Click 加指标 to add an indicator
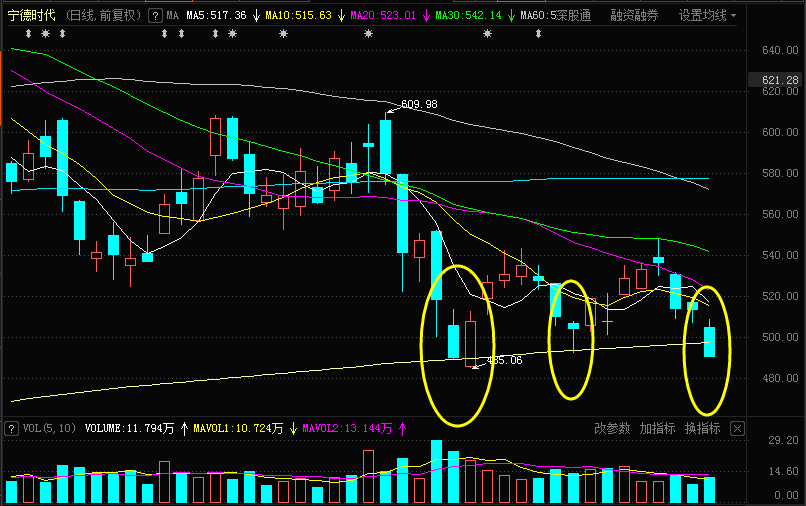The height and width of the screenshot is (506, 806). [657, 428]
